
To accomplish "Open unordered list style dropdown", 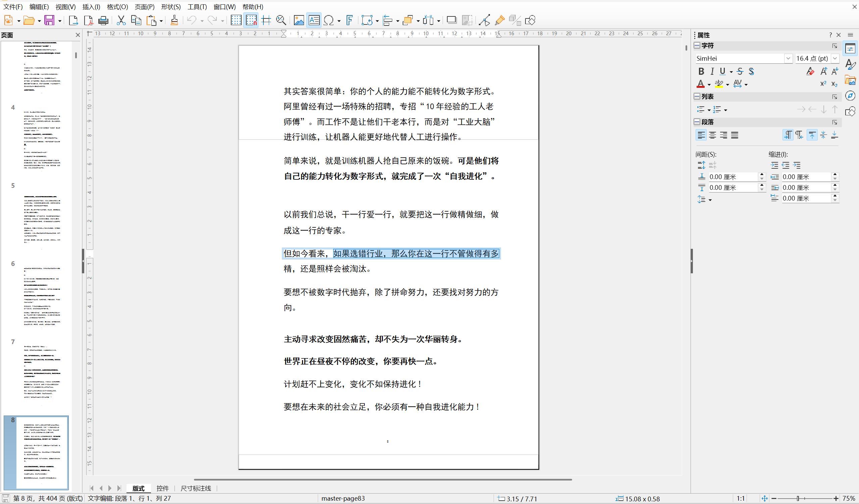I will tap(709, 110).
